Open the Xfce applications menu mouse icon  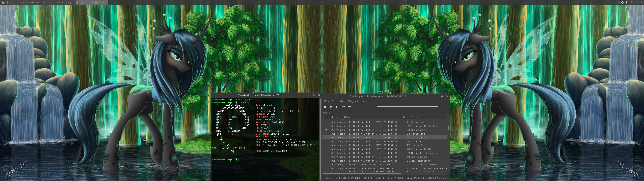[3, 3]
